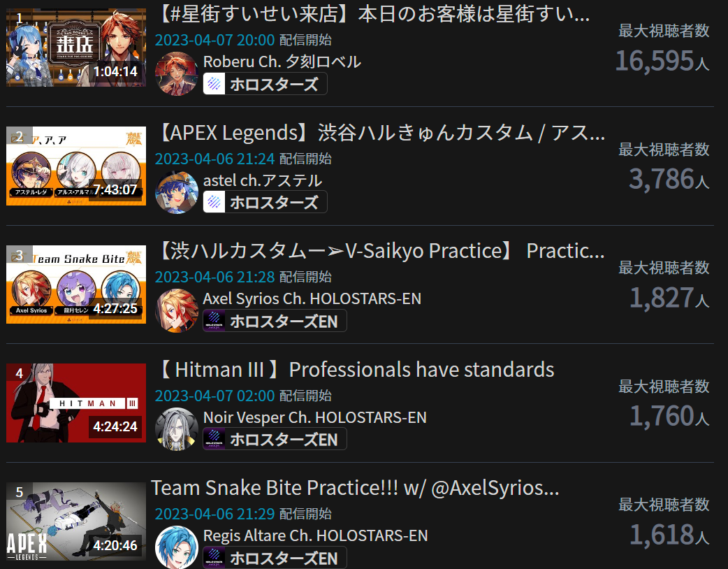Open rank 2 APEX custom thumbnail
Image resolution: width=728 pixels, height=569 pixels.
point(76,166)
